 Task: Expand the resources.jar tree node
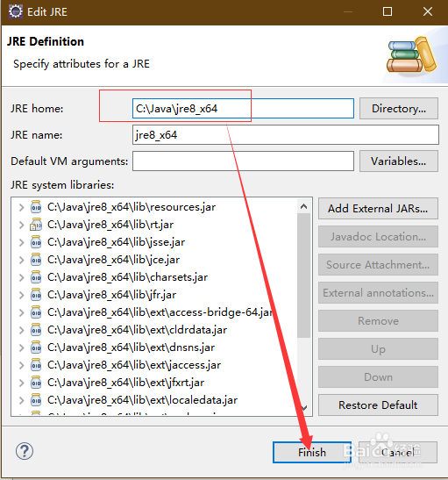point(21,207)
